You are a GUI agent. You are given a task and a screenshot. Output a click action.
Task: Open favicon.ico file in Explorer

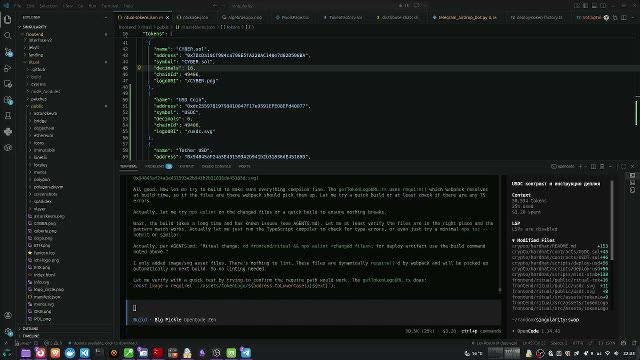click(x=44, y=253)
